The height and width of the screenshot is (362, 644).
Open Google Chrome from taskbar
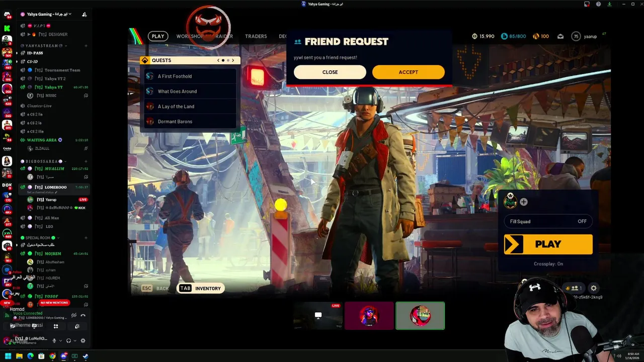(x=52, y=356)
